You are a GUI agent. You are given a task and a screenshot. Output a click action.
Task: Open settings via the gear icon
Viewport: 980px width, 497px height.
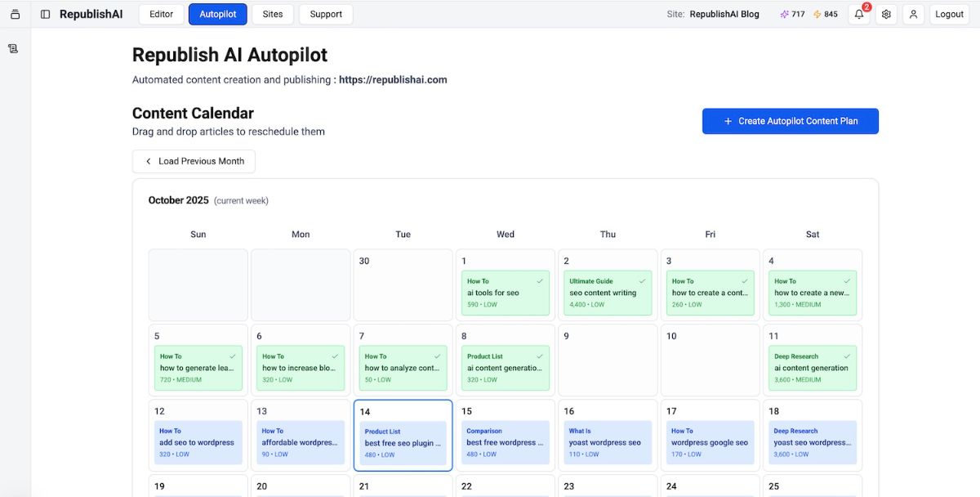(886, 14)
